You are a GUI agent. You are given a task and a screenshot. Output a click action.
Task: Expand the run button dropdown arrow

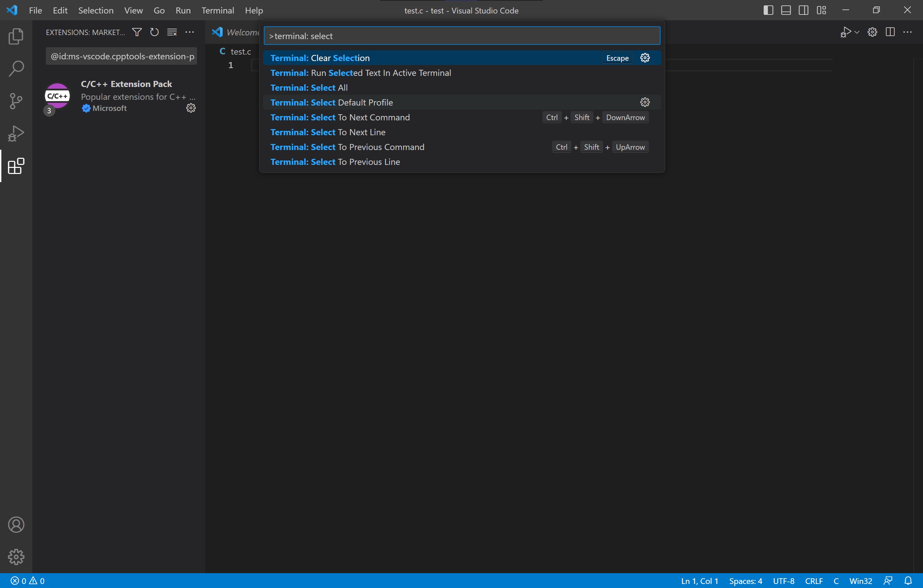tap(857, 32)
